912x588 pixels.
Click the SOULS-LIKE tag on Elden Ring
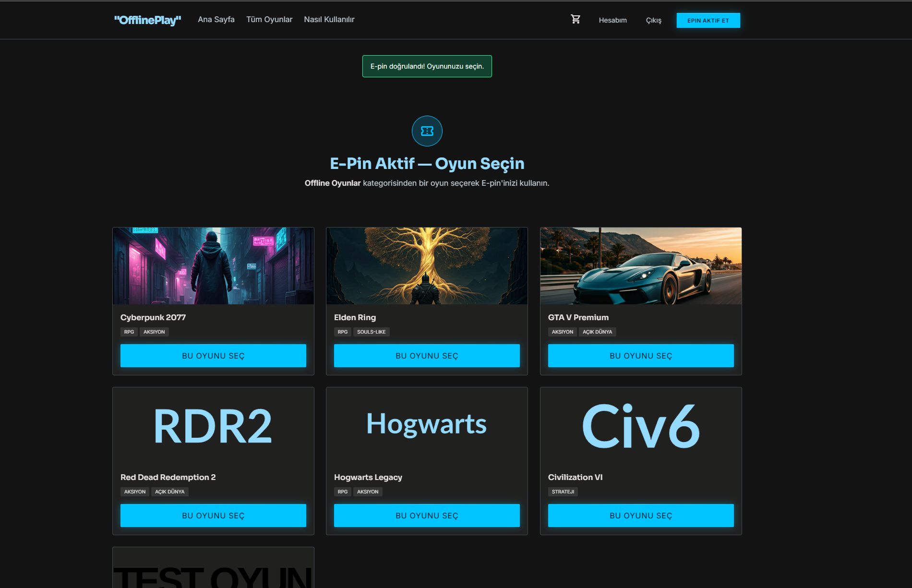pyautogui.click(x=372, y=332)
